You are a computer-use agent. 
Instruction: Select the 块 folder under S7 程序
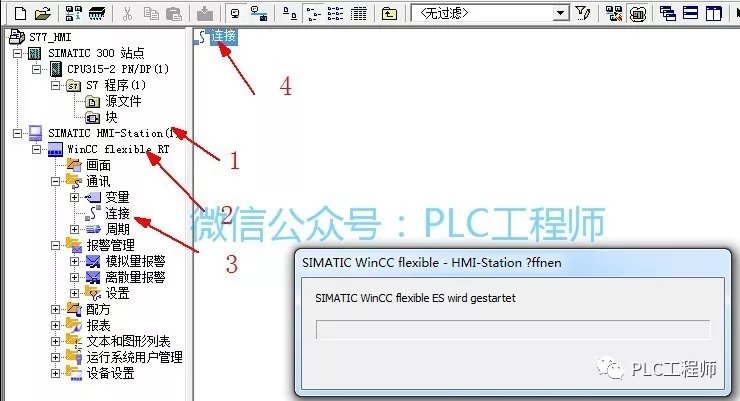[111, 117]
